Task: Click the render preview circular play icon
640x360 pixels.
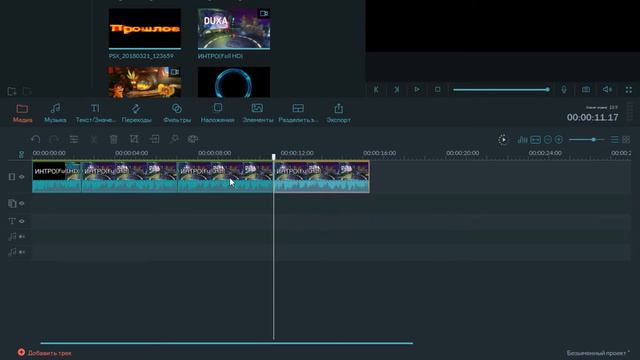Action: [503, 140]
